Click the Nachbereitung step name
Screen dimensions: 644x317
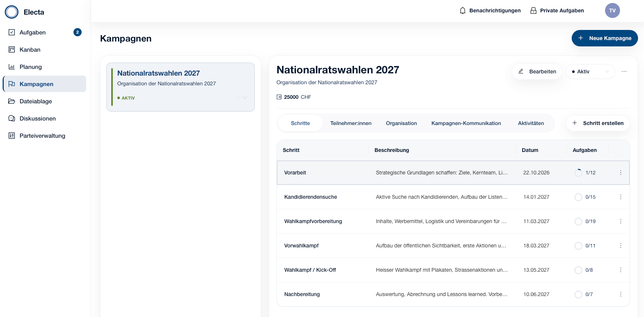(302, 294)
